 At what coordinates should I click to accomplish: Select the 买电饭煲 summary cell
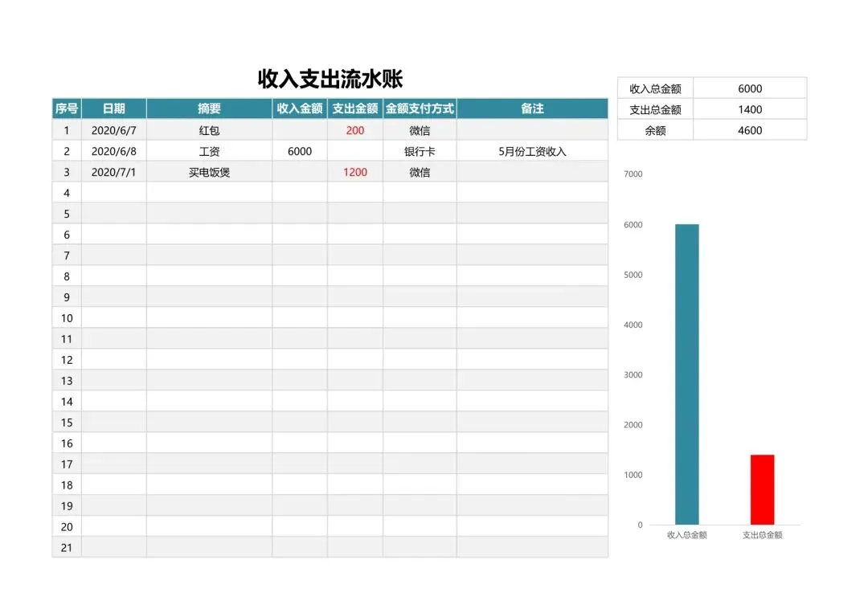point(209,172)
